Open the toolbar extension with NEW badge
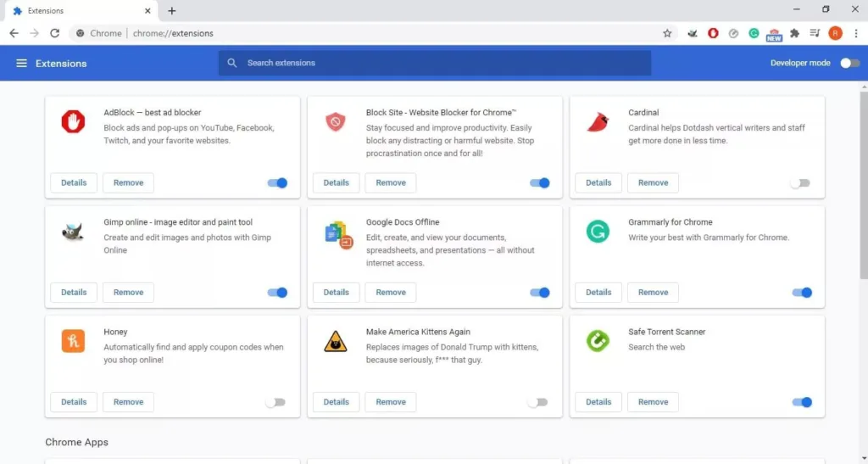This screenshot has width=868, height=464. pyautogui.click(x=774, y=35)
